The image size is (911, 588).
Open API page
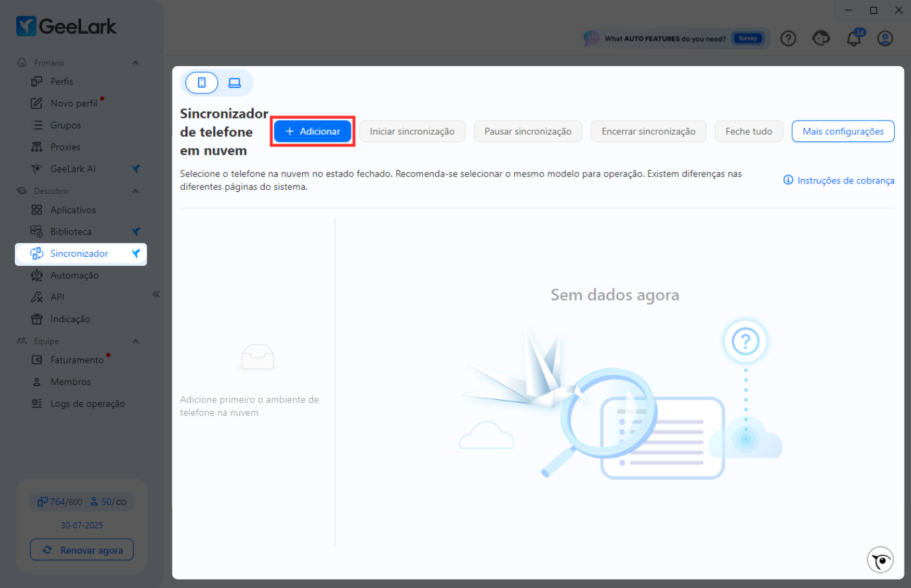pyautogui.click(x=57, y=297)
